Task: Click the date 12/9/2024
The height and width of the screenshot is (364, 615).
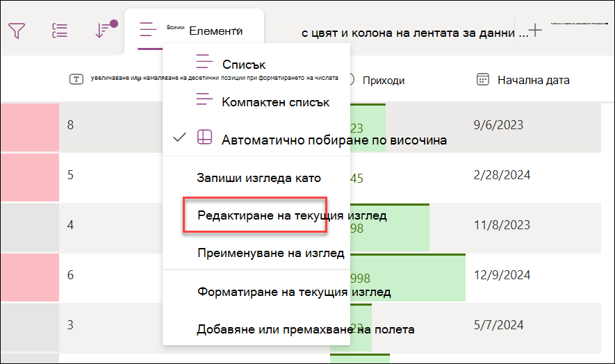Action: pos(502,275)
